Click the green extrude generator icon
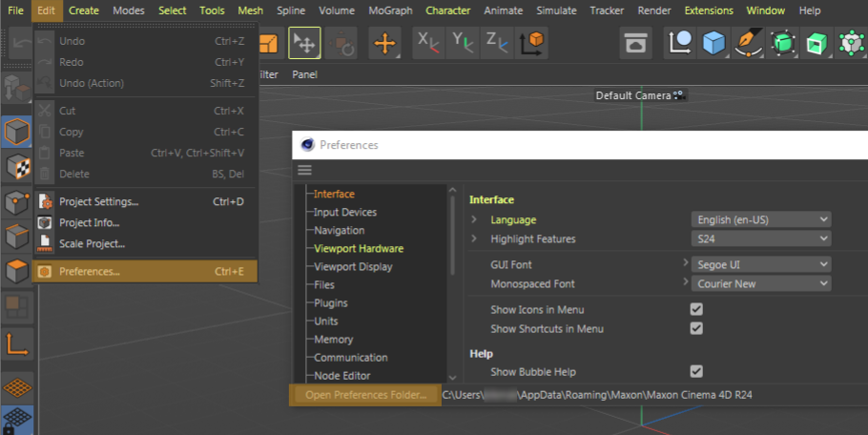 point(817,43)
